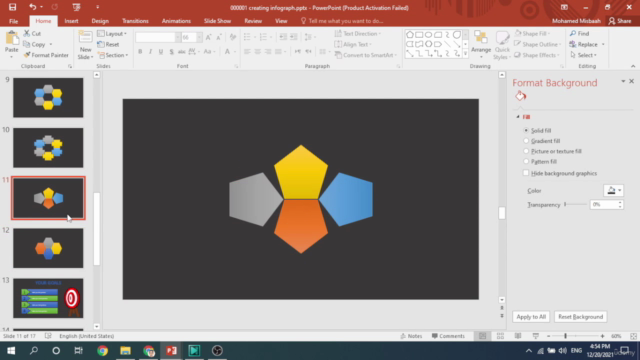The image size is (640, 360).
Task: Click the Cut scissors command
Action: point(32,33)
